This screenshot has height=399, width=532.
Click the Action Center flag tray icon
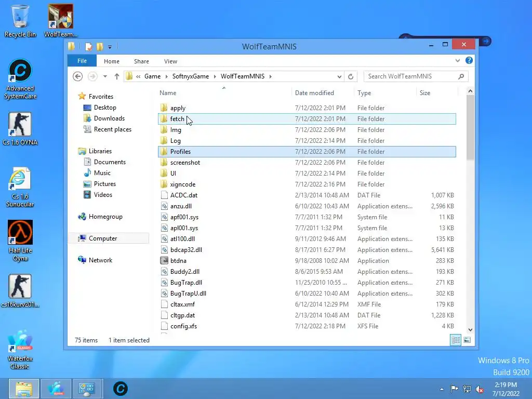pos(454,389)
